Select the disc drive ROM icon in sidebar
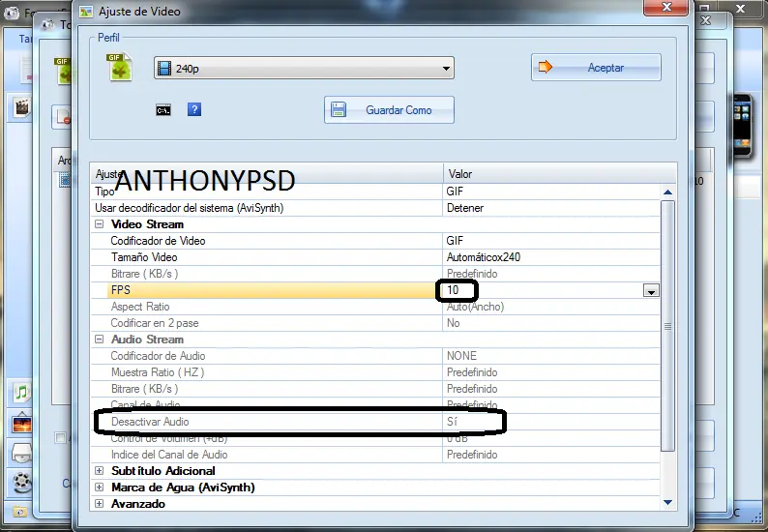 coord(22,453)
